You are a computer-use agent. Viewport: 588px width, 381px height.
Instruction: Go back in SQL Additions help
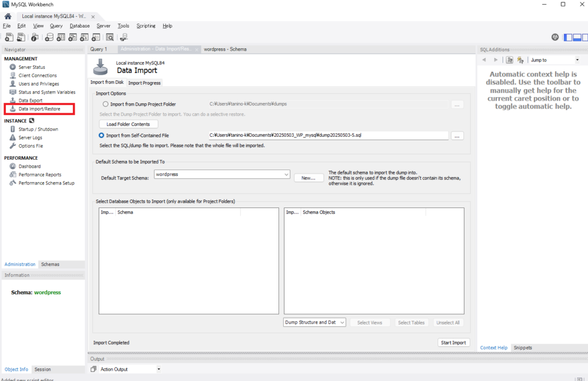[484, 60]
